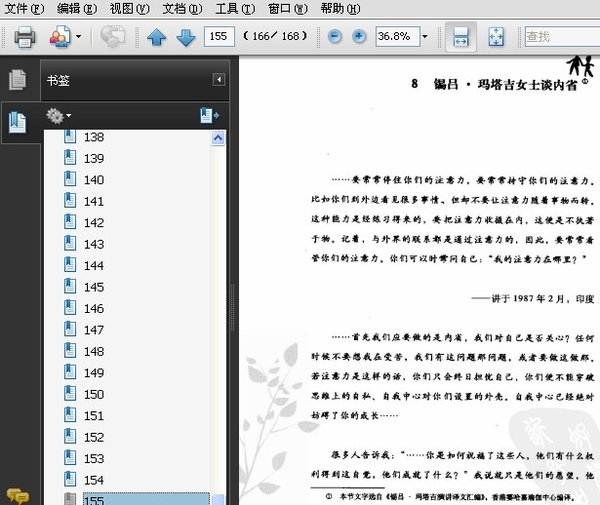The width and height of the screenshot is (600, 505).
Task: Click bookmark icon beside 139
Action: tap(70, 158)
